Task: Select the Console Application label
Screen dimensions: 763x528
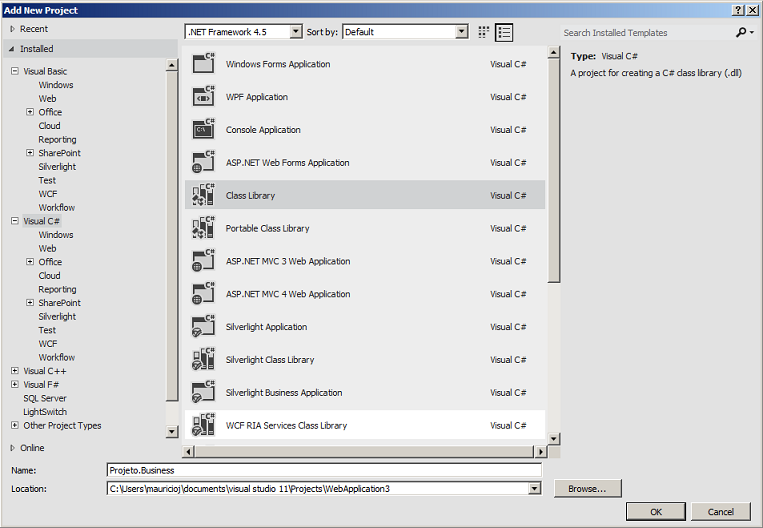Action: click(263, 129)
